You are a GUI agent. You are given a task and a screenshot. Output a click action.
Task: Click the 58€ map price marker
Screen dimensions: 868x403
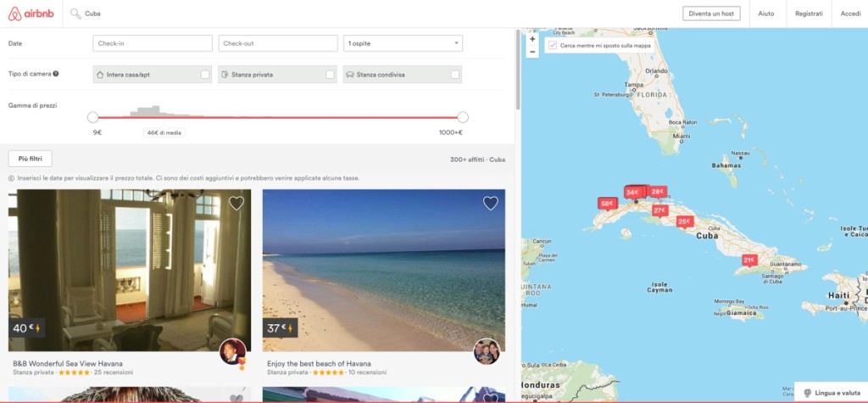[x=607, y=204]
